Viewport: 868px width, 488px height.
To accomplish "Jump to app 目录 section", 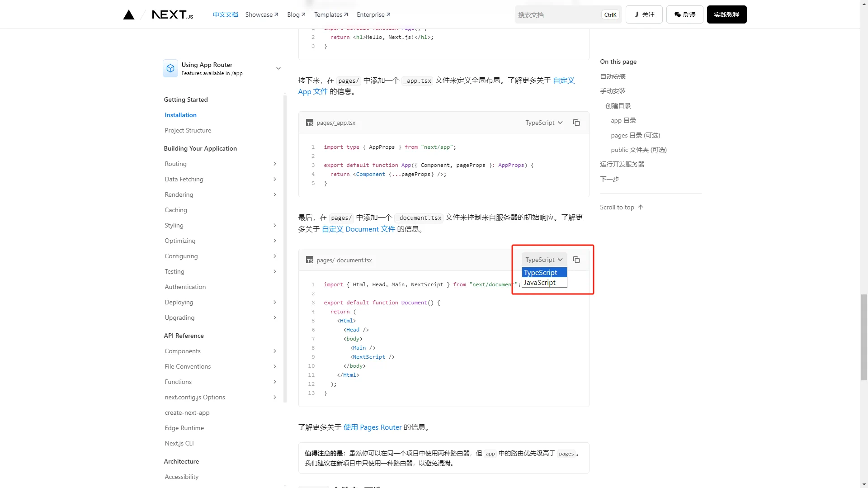I will [x=623, y=120].
